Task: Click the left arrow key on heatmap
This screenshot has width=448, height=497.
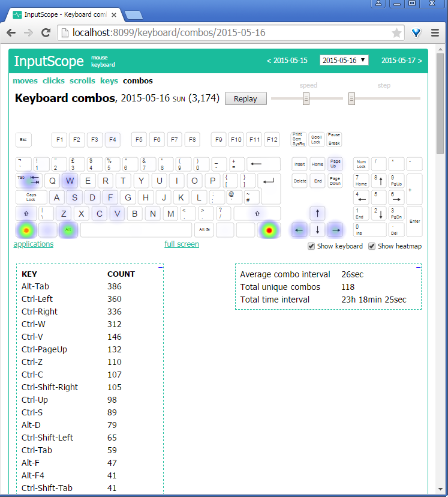Action: 299,229
